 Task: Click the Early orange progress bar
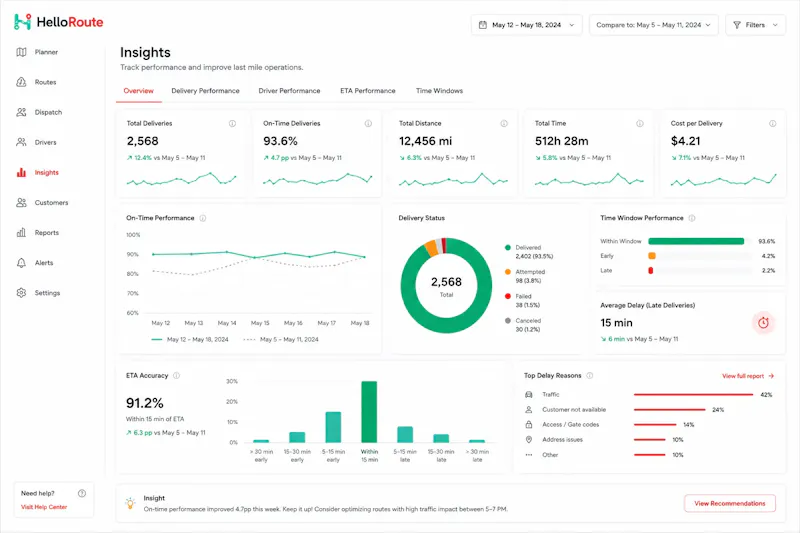(652, 256)
